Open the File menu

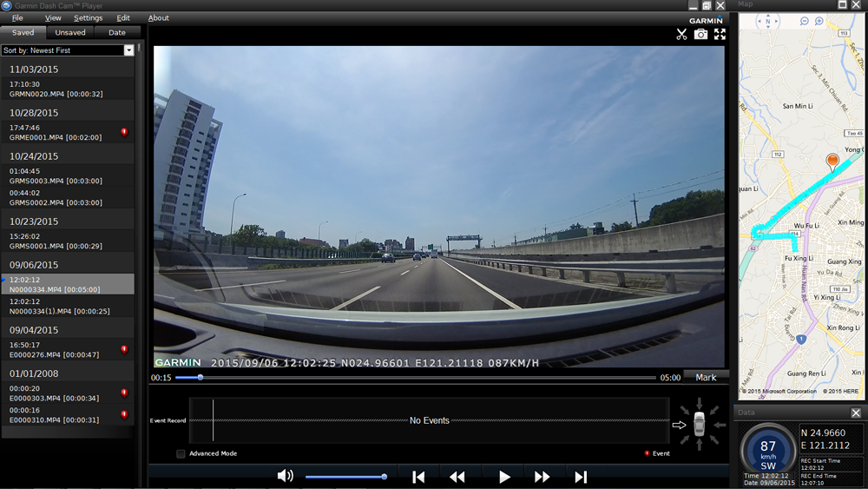click(17, 17)
